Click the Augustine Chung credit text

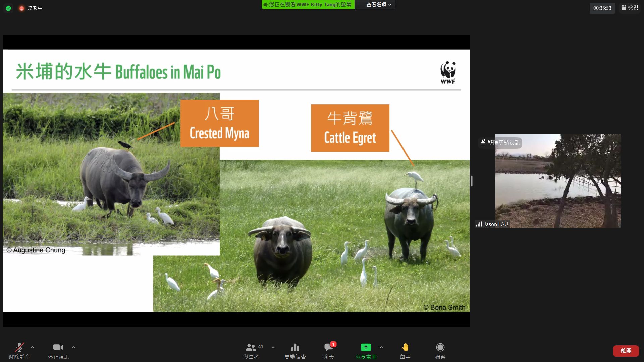tap(36, 250)
